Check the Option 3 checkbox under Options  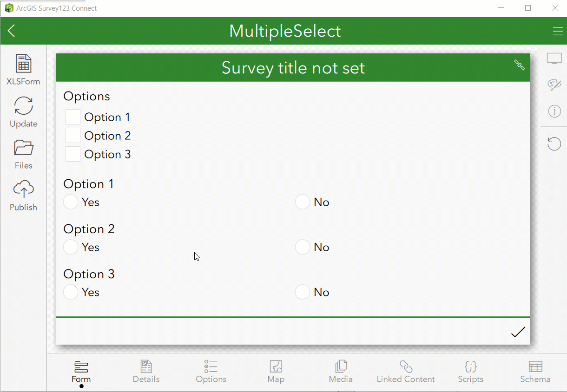point(73,154)
